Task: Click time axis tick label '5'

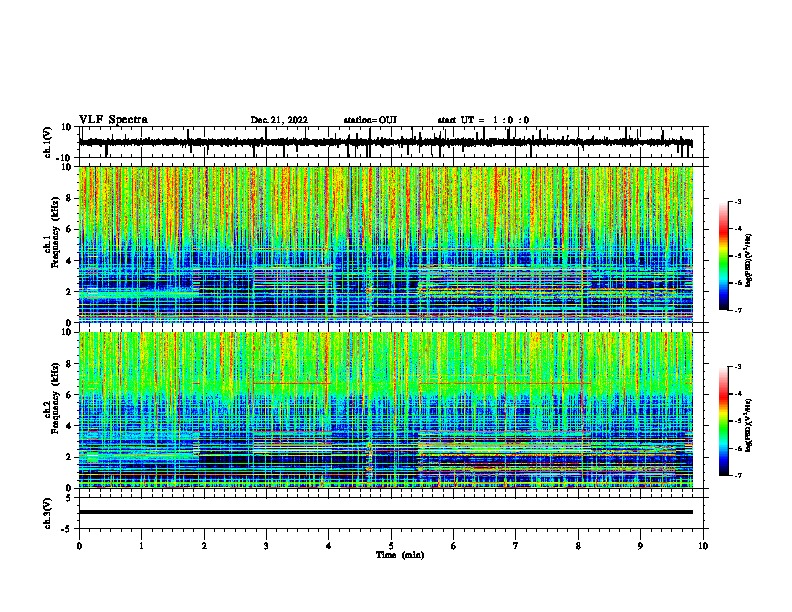Action: 391,546
